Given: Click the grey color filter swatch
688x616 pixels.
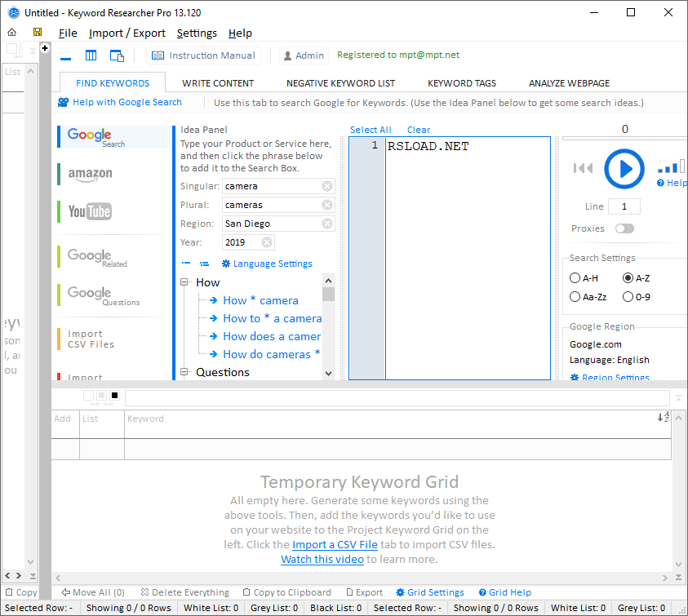Looking at the screenshot, I should [101, 396].
